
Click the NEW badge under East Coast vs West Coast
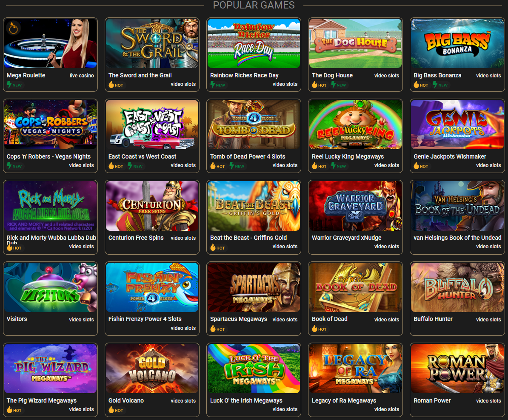coord(135,166)
